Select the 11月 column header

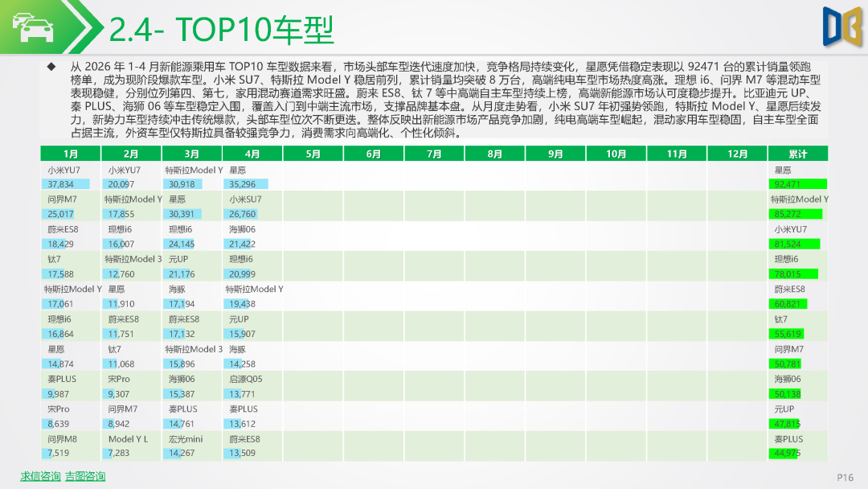[x=677, y=154]
